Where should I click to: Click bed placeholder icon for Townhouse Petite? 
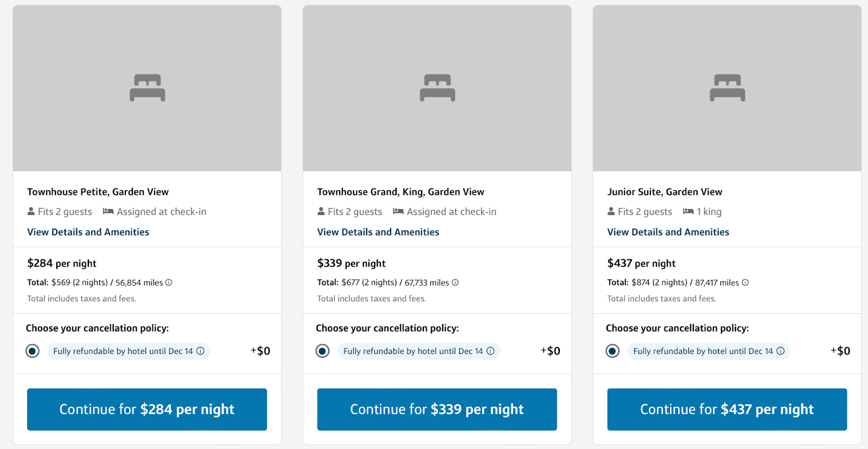[147, 88]
